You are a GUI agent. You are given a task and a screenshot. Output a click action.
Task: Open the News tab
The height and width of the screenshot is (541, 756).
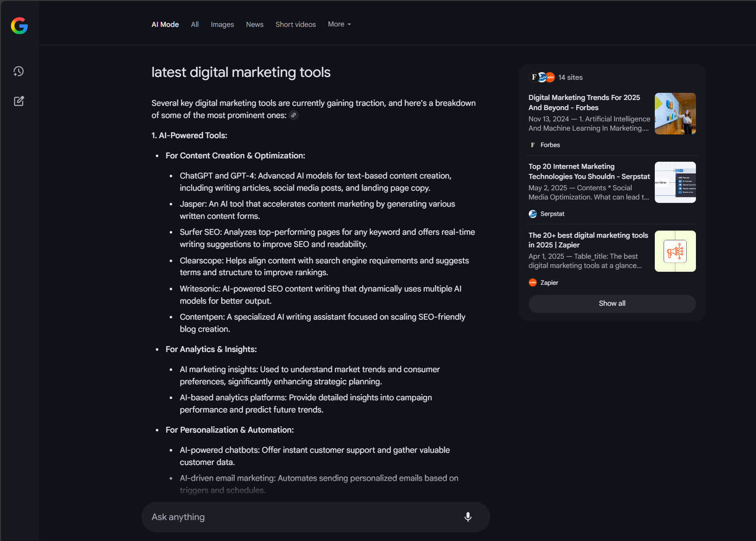[255, 24]
